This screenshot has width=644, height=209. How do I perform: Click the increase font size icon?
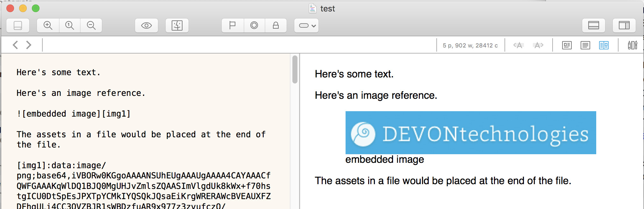(538, 45)
